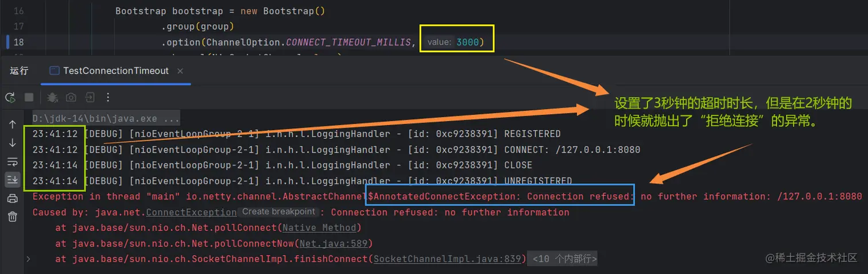Toggle soft-wrap icon in console sidebar
The width and height of the screenshot is (868, 274).
(12, 161)
